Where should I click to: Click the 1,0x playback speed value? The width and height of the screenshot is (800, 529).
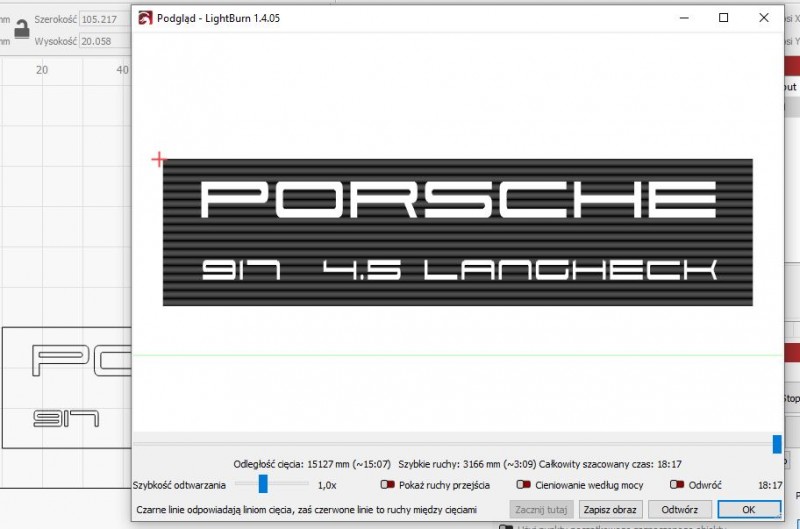click(327, 485)
